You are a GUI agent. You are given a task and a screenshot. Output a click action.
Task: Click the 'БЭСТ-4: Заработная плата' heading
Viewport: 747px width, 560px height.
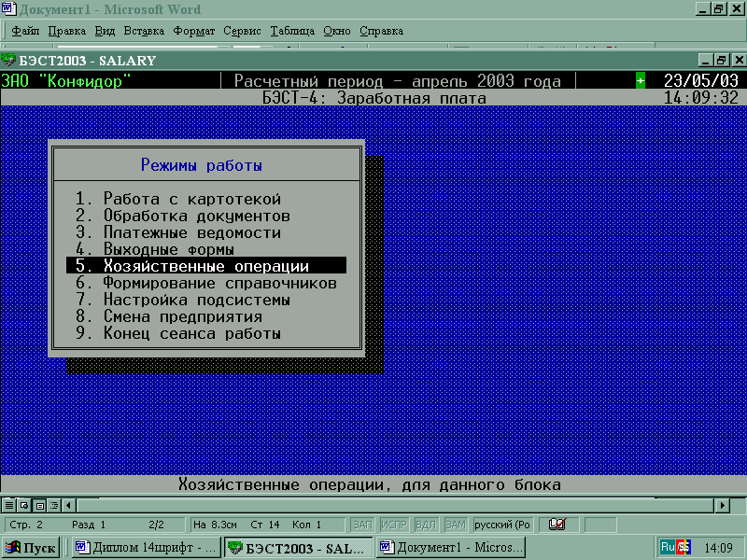(x=374, y=98)
